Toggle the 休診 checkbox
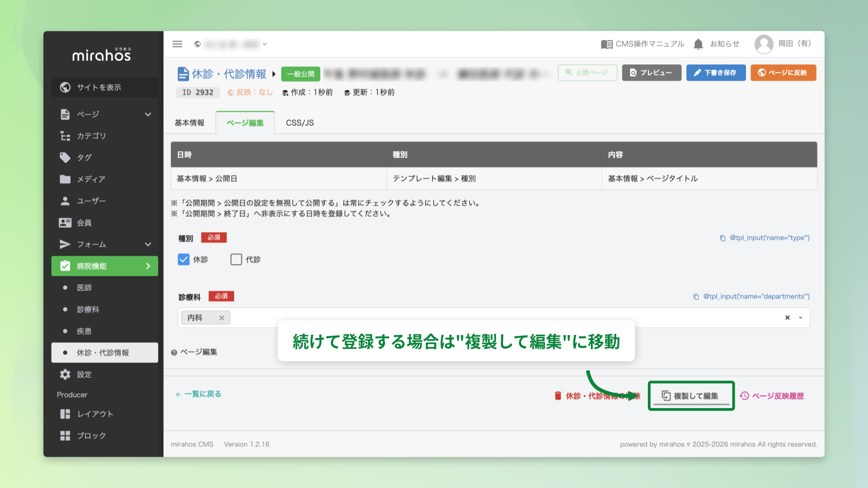This screenshot has width=868, height=488. click(184, 259)
